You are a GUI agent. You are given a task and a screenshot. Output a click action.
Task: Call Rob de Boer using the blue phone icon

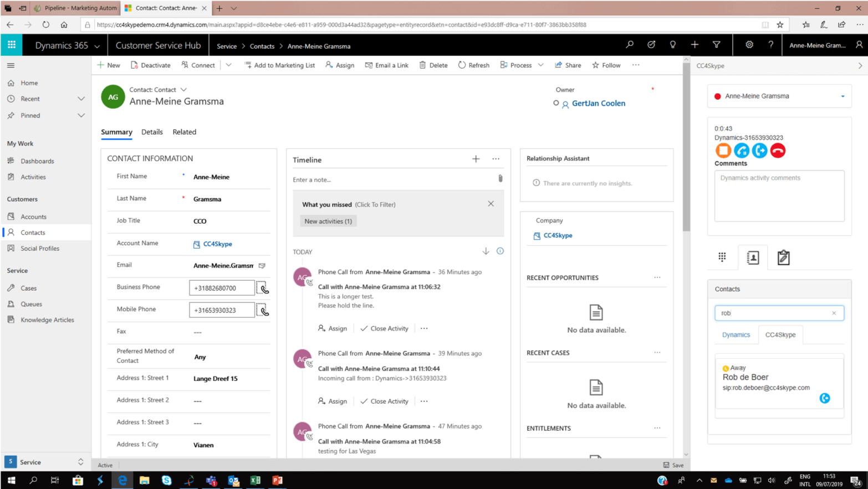click(x=825, y=398)
